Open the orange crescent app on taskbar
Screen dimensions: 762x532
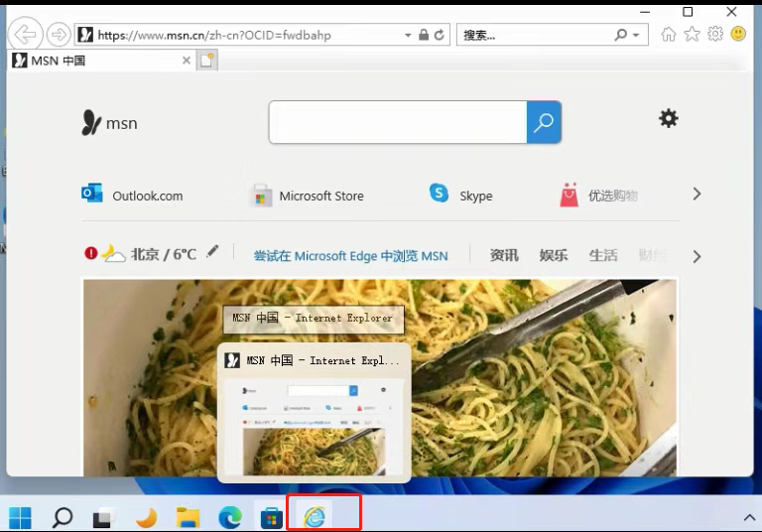click(146, 517)
